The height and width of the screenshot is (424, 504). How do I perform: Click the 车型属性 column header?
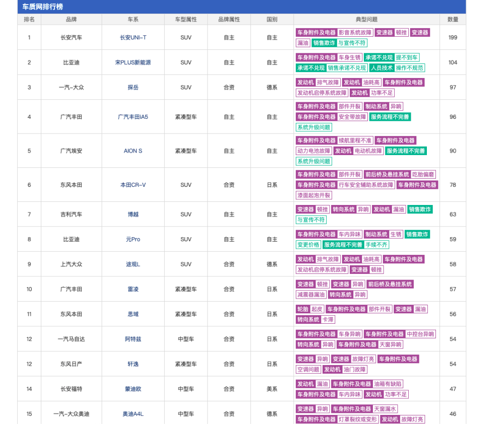click(x=186, y=20)
